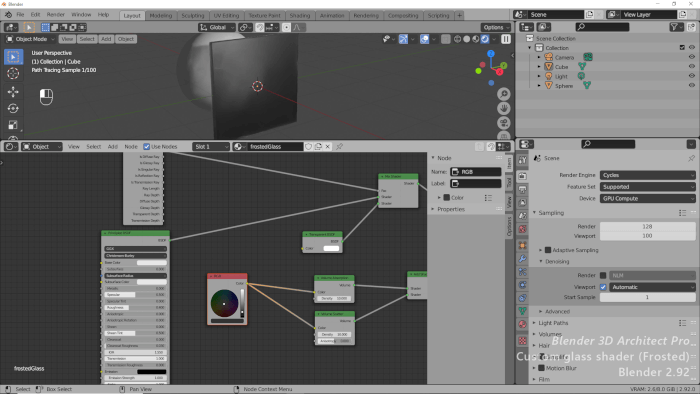700x394 pixels.
Task: Open the Render Engine dropdown showing Cycles
Action: 648,175
